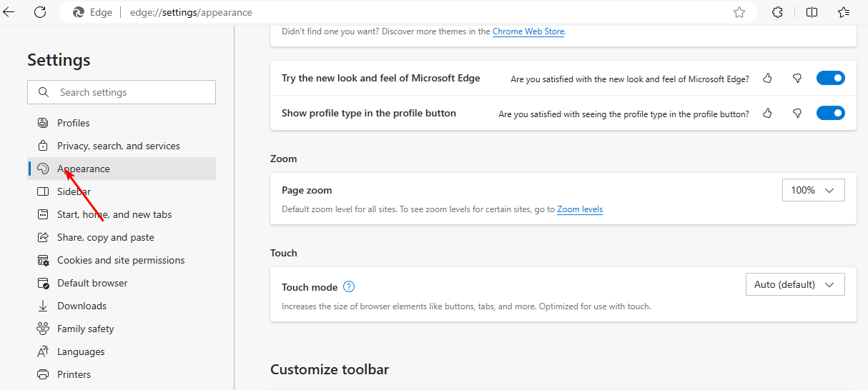Open the Favorites list icon
This screenshot has width=868, height=390.
(844, 12)
